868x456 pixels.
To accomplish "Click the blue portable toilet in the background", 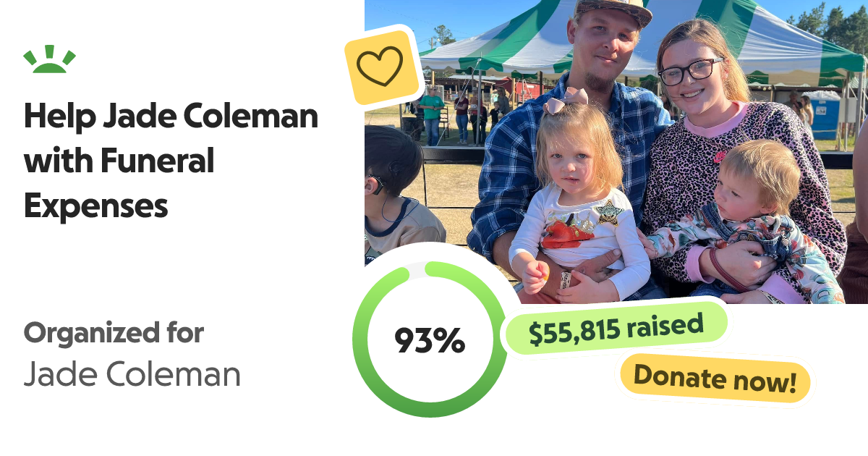I will click(824, 114).
